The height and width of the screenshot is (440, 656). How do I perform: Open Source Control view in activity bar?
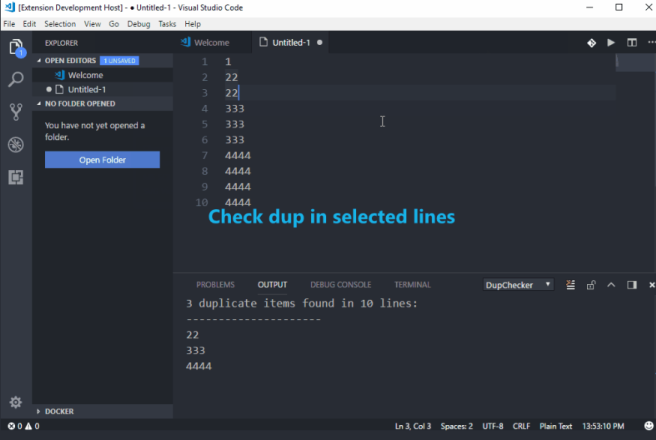[x=15, y=111]
